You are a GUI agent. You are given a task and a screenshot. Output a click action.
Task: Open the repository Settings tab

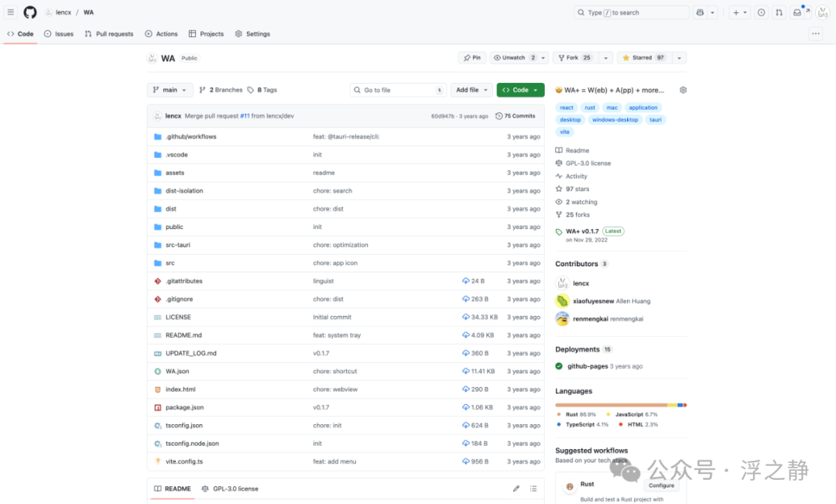click(x=252, y=33)
